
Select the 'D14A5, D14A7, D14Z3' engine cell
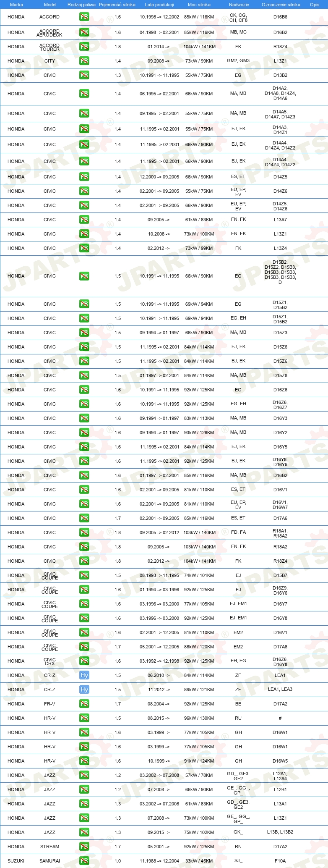pyautogui.click(x=280, y=114)
